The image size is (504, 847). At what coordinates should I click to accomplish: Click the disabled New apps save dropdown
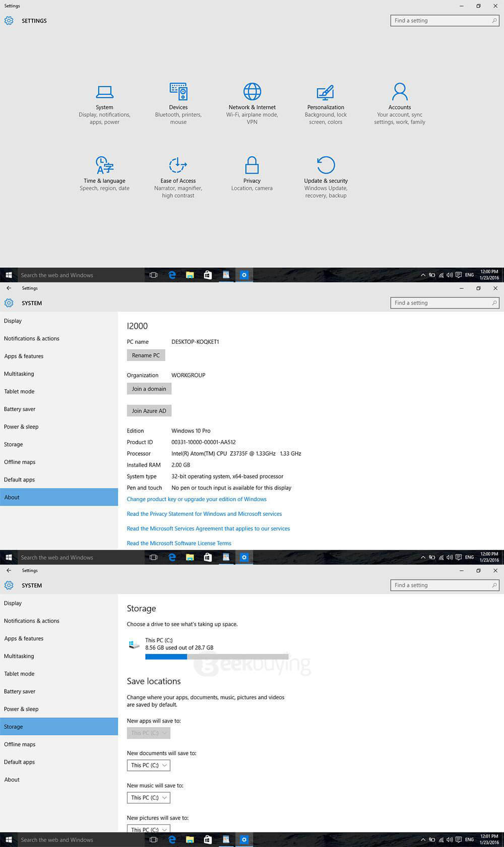pos(149,733)
